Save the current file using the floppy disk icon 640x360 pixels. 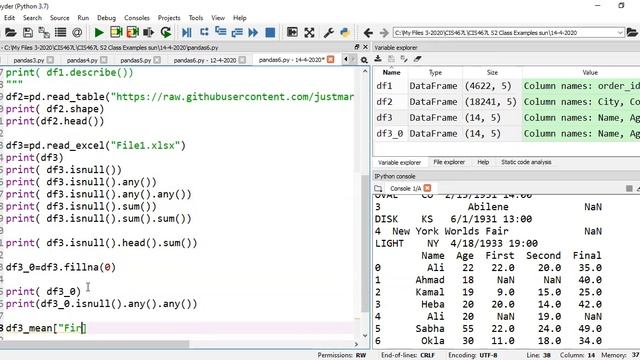pos(28,32)
